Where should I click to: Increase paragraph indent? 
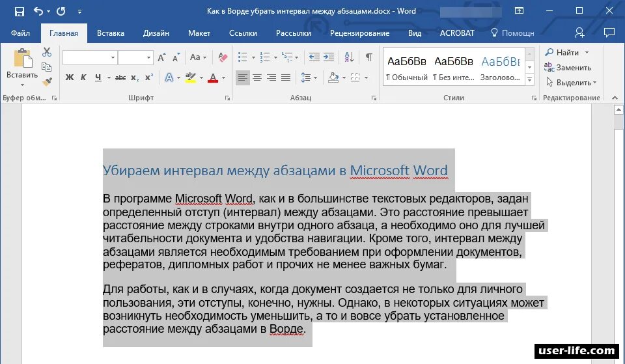(x=329, y=57)
